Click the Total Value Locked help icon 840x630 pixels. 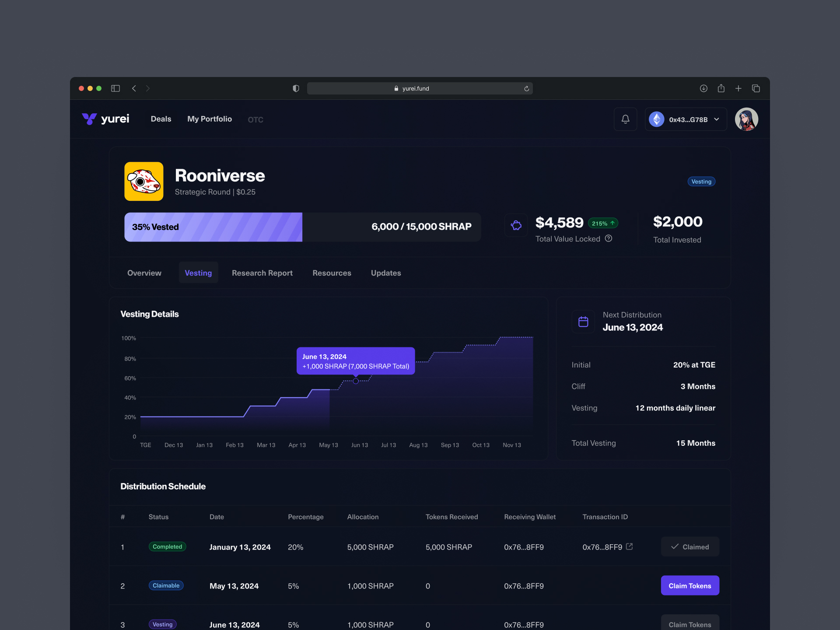(609, 238)
